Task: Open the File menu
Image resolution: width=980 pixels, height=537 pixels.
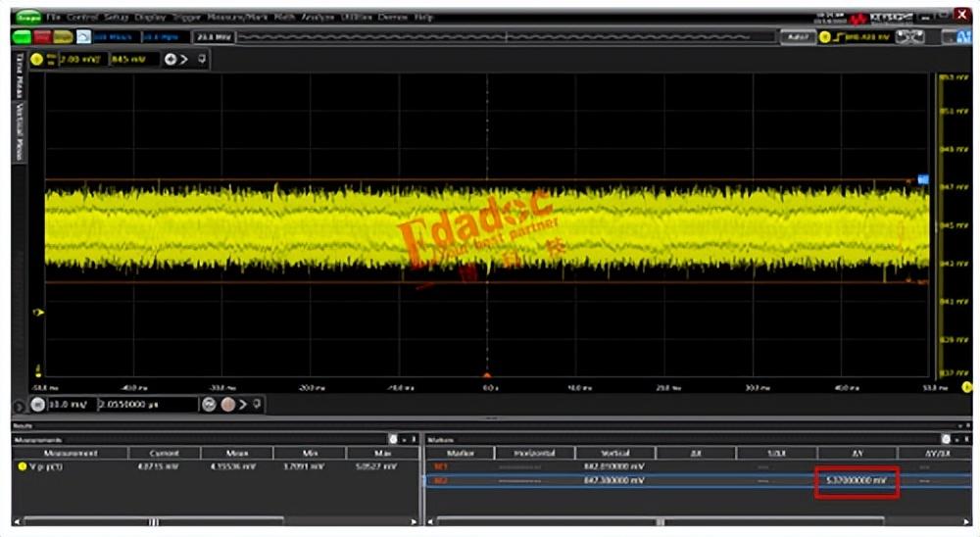Action: [x=53, y=17]
